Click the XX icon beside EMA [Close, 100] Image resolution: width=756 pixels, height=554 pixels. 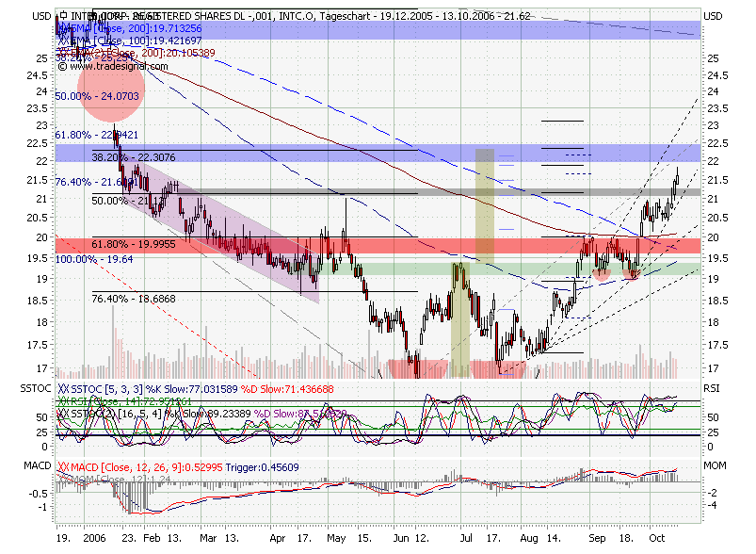[62, 40]
